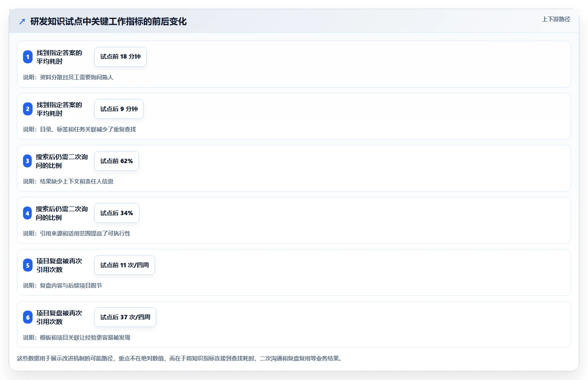
Task: Click 找到指定答案的平均耗时 label in card 1
Action: [59, 57]
